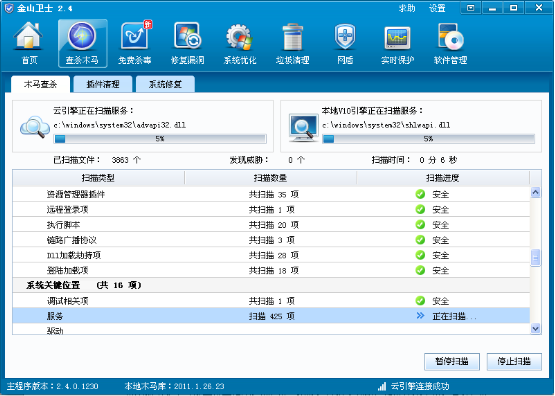Click green check icon in 执行脚本 row
555x396 pixels.
coord(420,224)
